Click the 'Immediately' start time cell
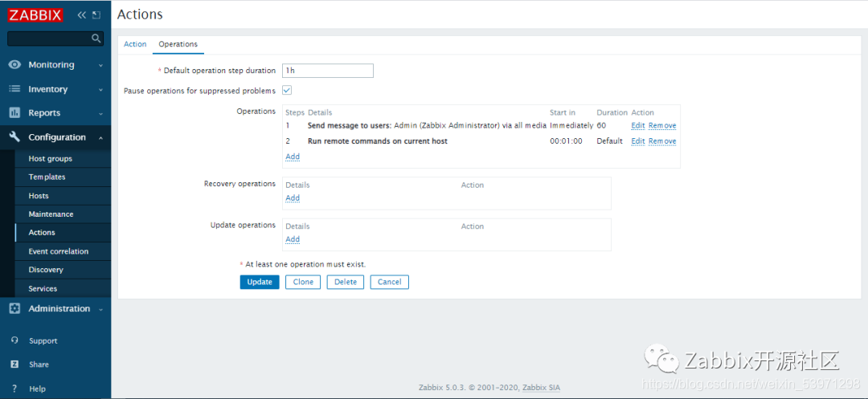This screenshot has height=399, width=868. click(x=572, y=126)
